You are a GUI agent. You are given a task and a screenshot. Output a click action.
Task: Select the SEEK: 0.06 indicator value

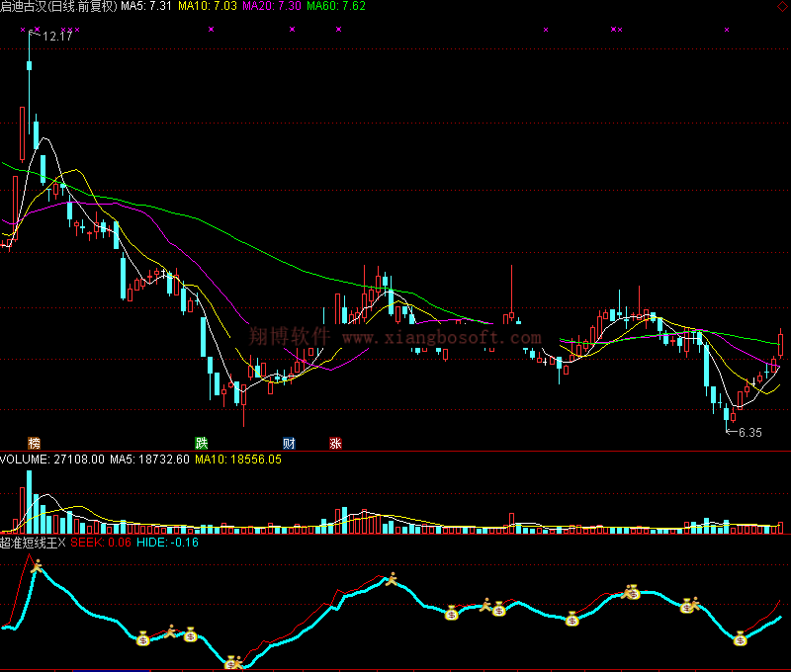[101, 543]
